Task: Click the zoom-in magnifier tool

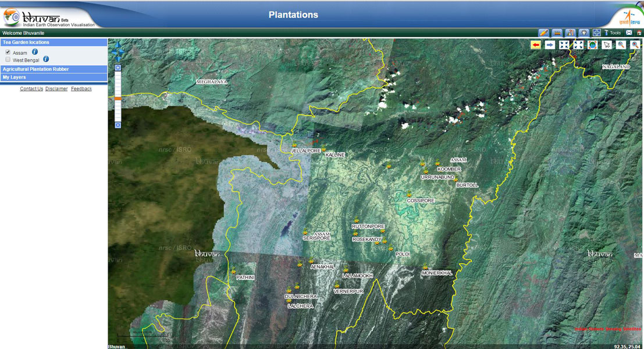Action: click(x=635, y=45)
